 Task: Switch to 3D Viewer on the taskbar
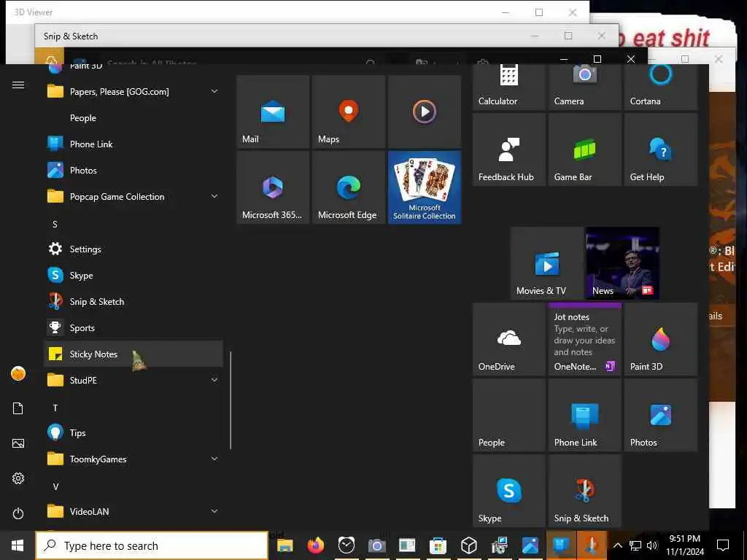[x=469, y=545]
